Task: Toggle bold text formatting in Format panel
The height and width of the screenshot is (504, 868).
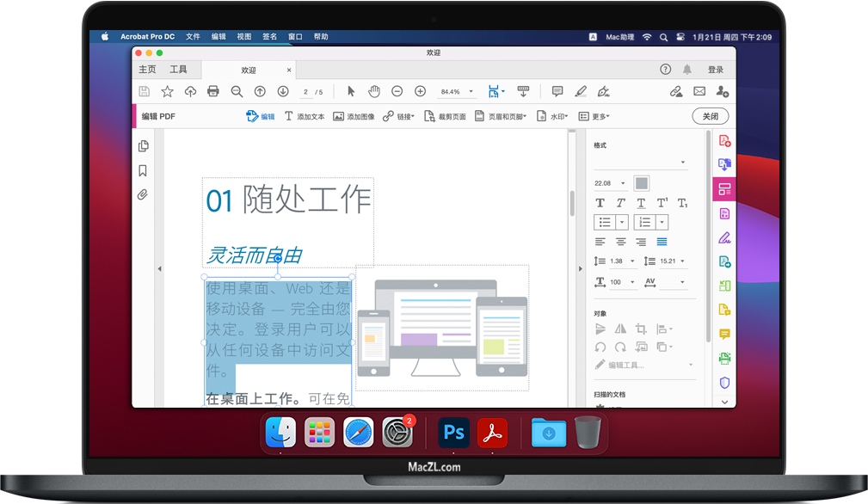Action: pyautogui.click(x=600, y=203)
